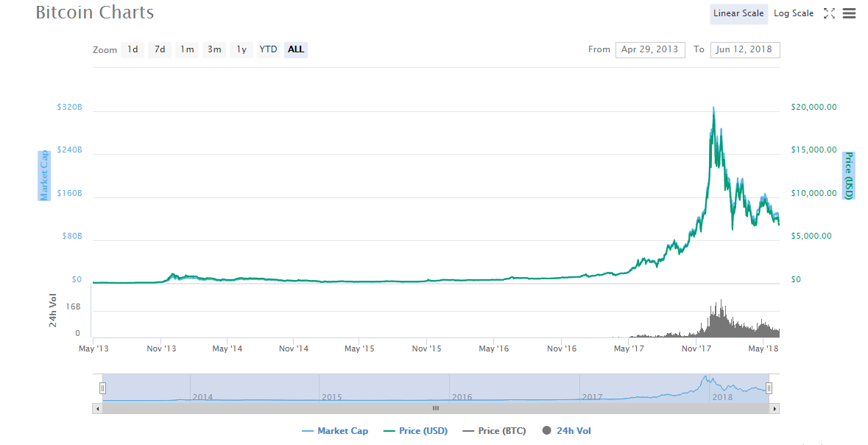Set zoom range to 1y

point(241,49)
